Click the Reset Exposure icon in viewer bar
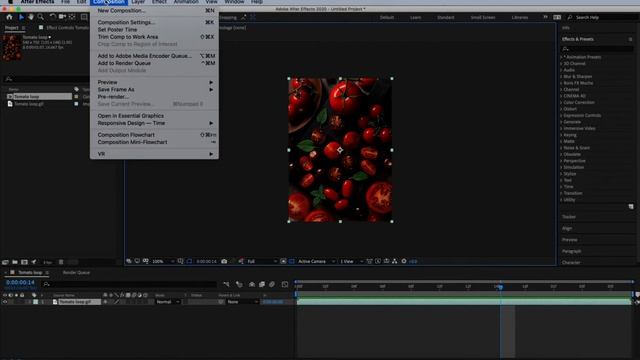Image resolution: width=640 pixels, height=360 pixels. (404, 261)
